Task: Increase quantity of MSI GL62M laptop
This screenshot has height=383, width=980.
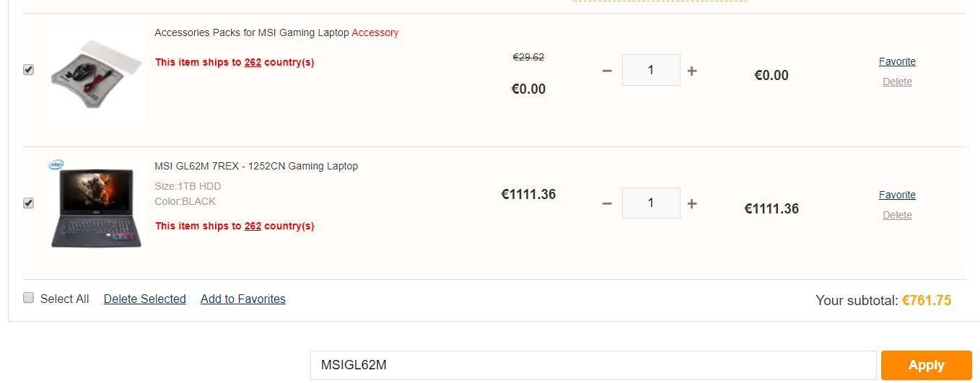Action: (692, 204)
